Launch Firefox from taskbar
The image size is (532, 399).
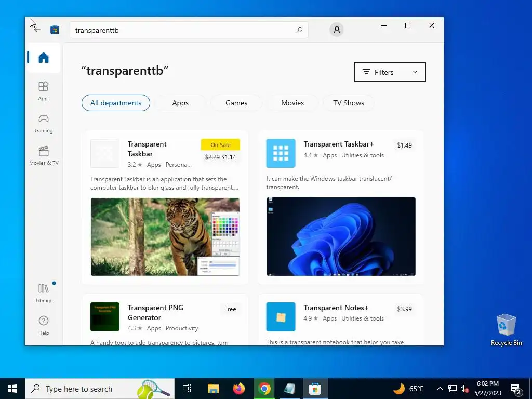pyautogui.click(x=239, y=389)
